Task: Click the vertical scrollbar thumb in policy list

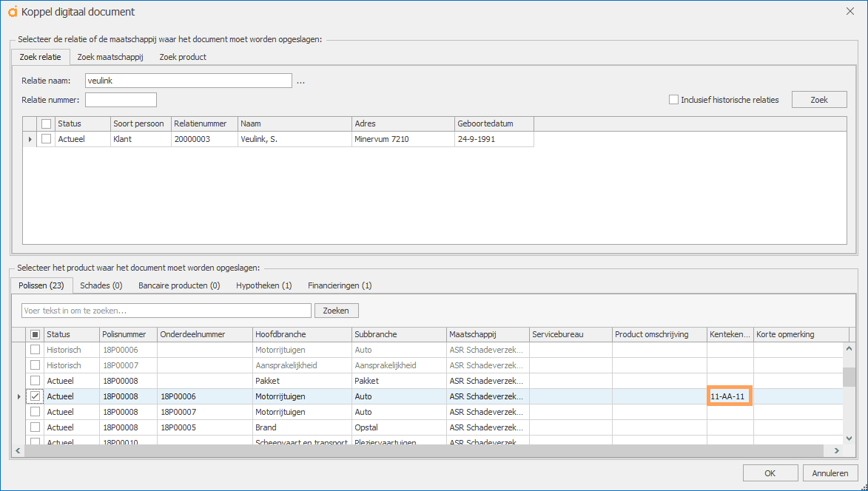Action: (849, 378)
